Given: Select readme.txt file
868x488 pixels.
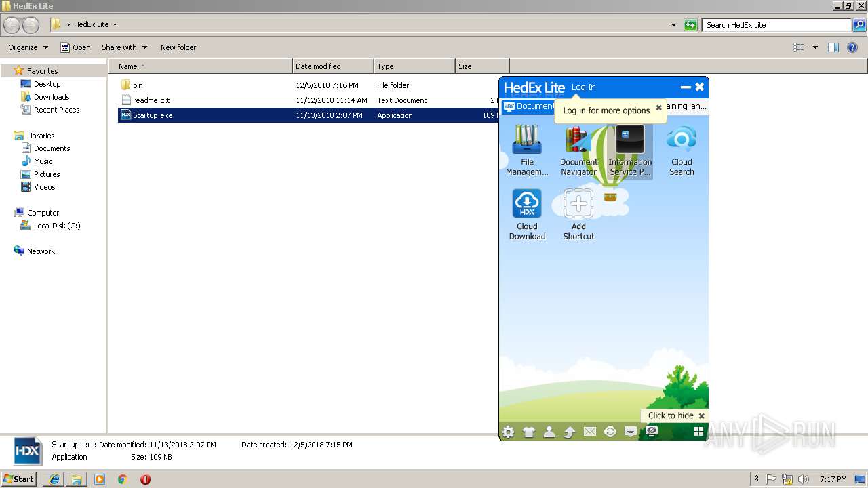Looking at the screenshot, I should point(151,100).
